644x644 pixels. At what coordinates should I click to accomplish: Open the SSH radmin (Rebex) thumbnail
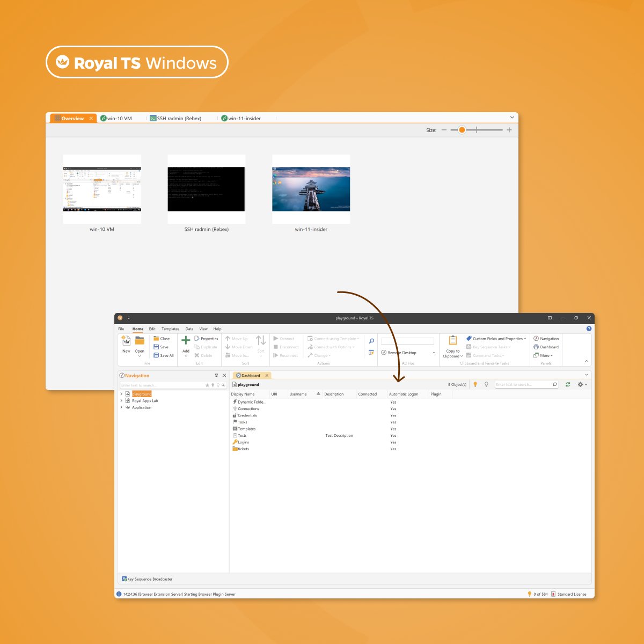207,189
